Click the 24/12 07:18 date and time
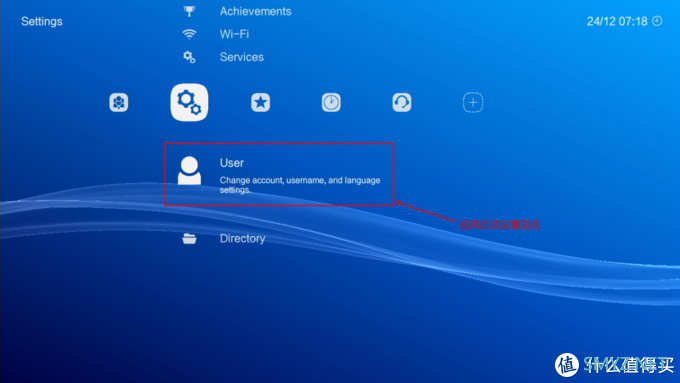Viewport: 680px width, 383px height. (x=617, y=21)
